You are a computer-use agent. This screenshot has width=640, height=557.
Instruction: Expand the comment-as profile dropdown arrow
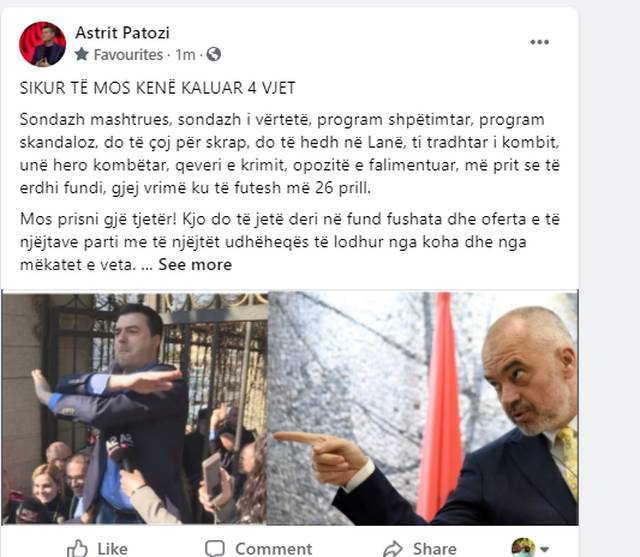click(x=544, y=549)
